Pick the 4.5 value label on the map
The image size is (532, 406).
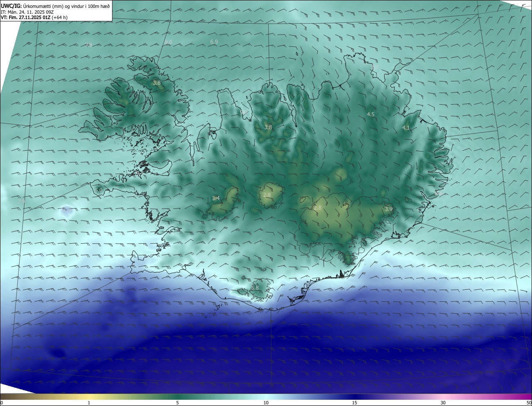point(371,114)
